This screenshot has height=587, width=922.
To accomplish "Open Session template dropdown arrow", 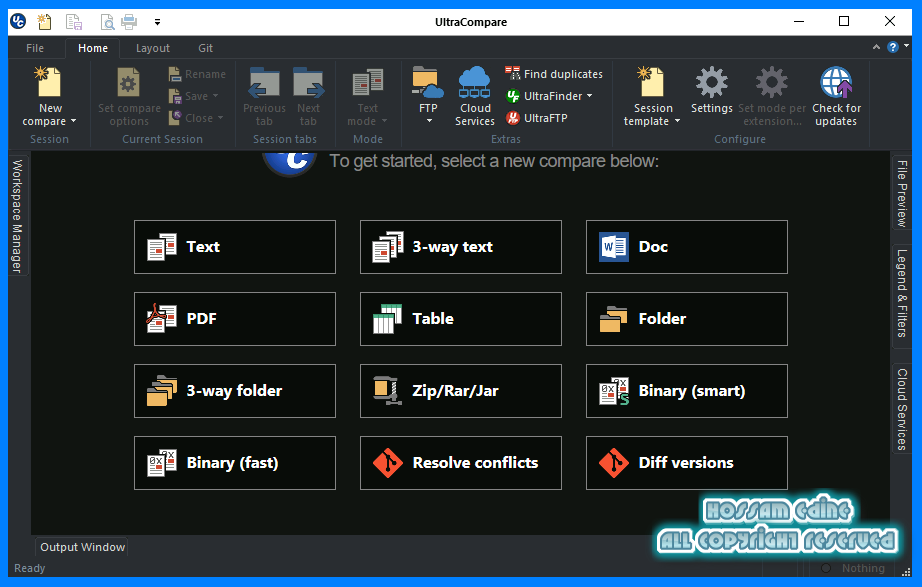I will (677, 121).
